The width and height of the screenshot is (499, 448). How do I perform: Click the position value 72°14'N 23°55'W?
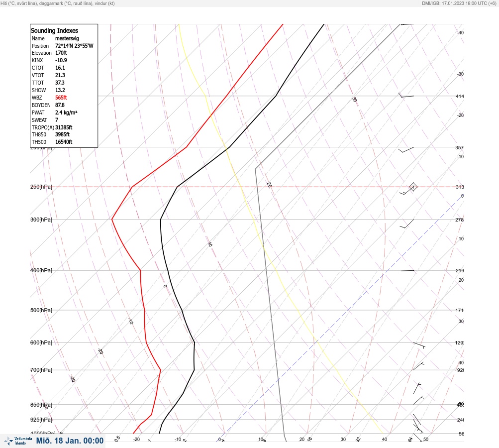pyautogui.click(x=74, y=46)
